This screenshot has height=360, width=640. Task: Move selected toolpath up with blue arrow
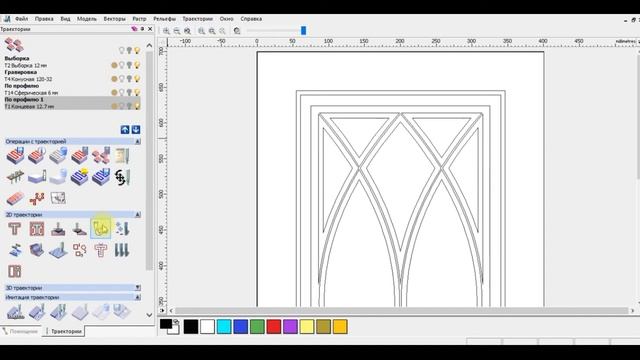pyautogui.click(x=125, y=130)
